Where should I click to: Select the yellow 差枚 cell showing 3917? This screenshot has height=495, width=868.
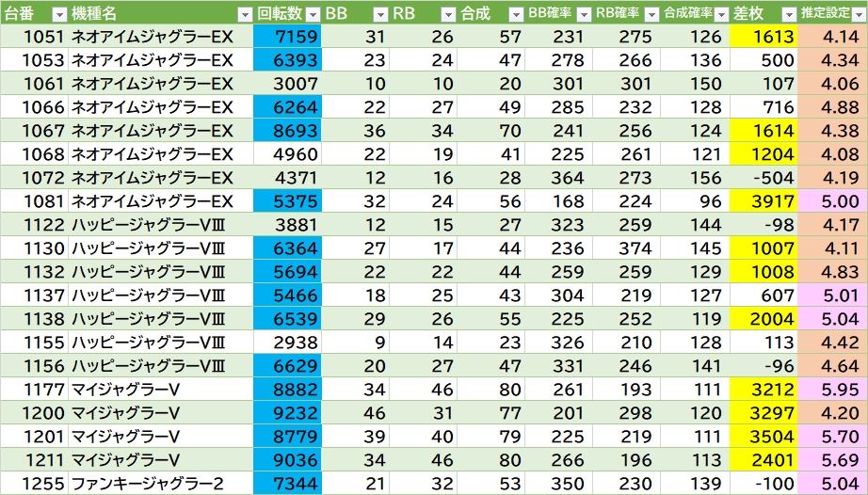764,201
